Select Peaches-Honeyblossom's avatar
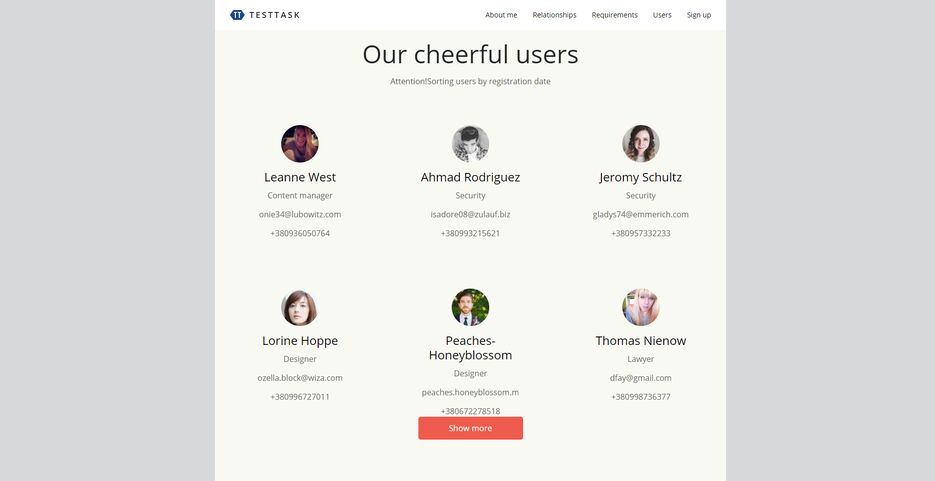 [470, 308]
